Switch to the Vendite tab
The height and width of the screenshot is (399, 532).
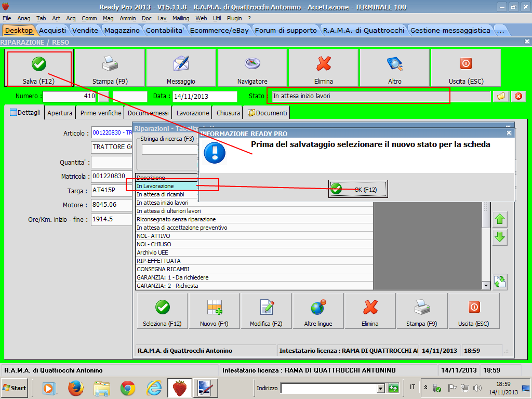85,31
